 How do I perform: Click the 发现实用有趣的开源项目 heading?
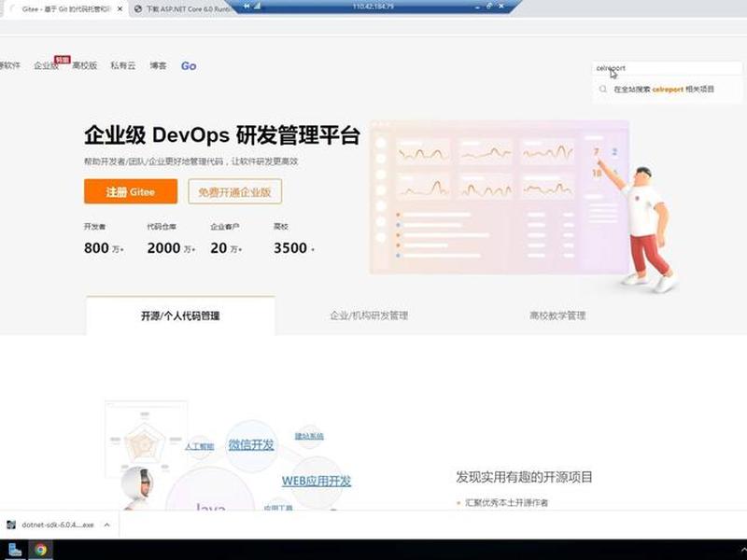[x=524, y=477]
